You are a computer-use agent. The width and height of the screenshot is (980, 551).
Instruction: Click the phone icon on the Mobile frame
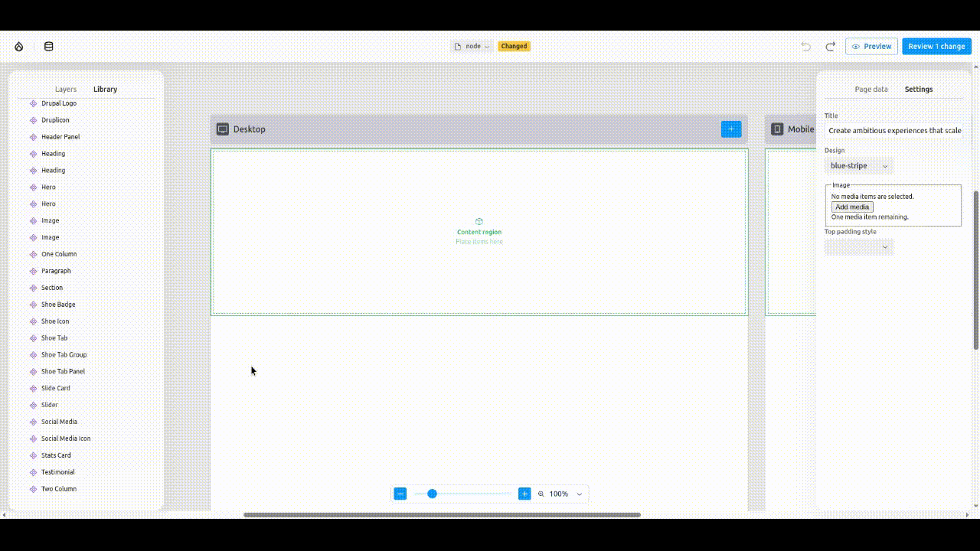[x=776, y=129]
